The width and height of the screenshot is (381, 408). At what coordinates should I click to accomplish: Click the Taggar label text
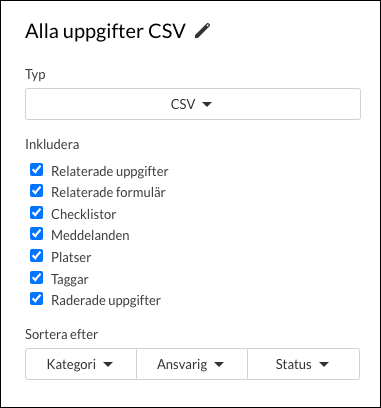(70, 279)
